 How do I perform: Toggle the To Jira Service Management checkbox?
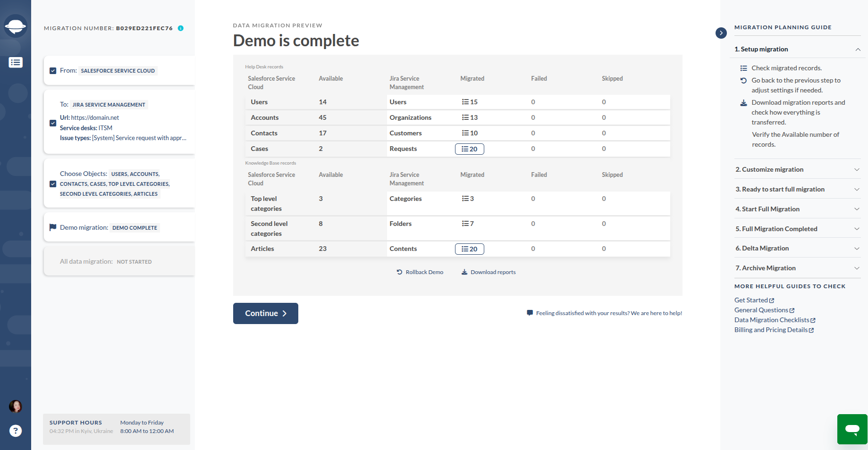pos(53,123)
